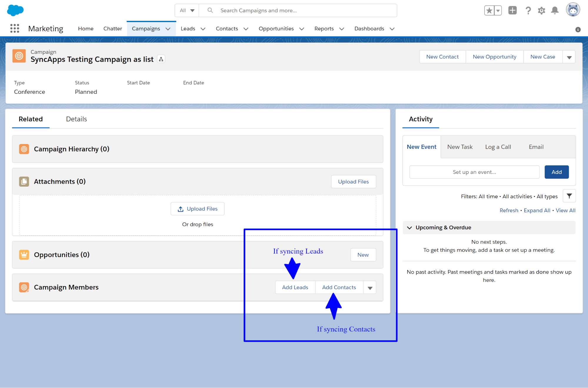588x388 pixels.
Task: Click the global create plus icon
Action: point(512,10)
